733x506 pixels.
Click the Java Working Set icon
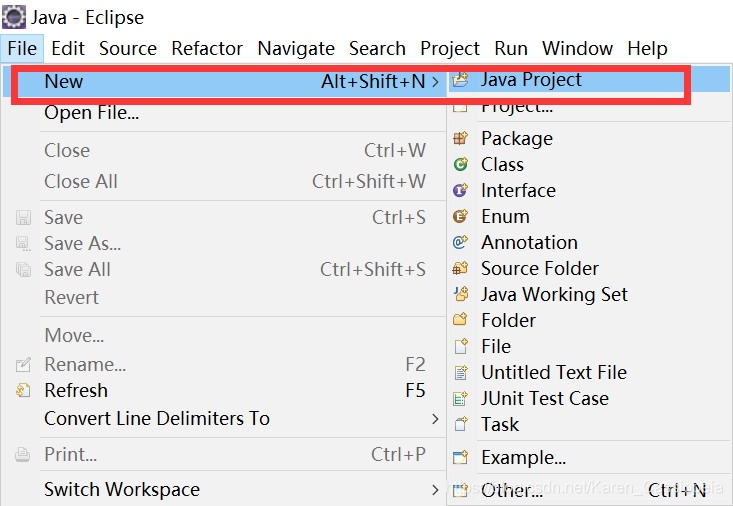(460, 294)
